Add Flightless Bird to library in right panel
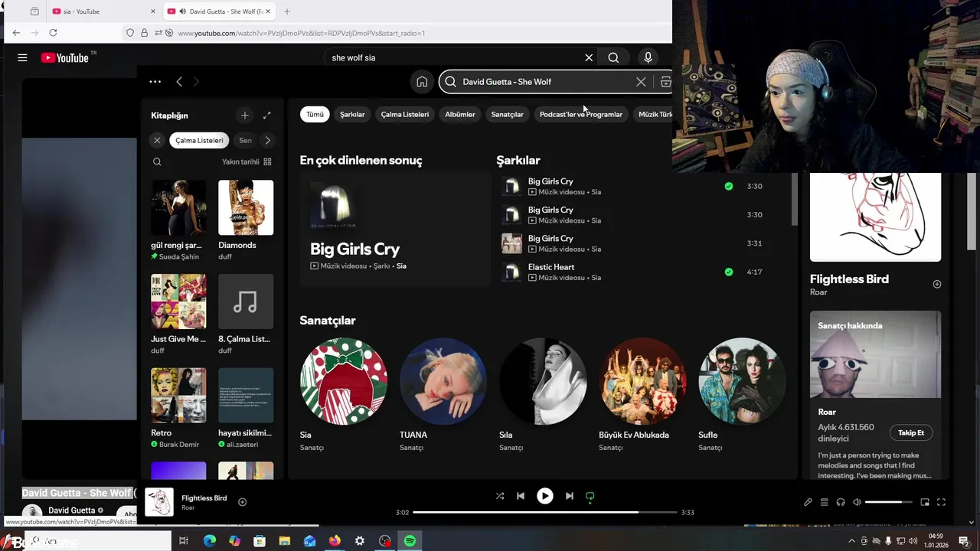 coord(937,284)
